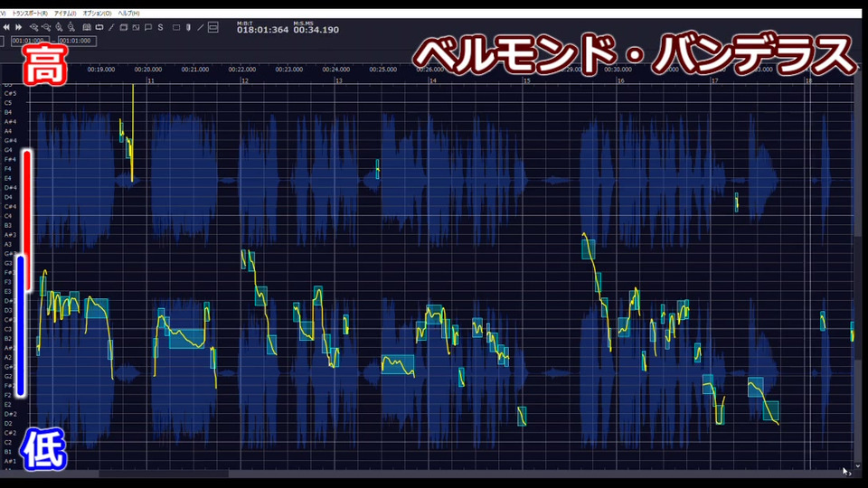Click the fast-forward playback button

(18, 27)
